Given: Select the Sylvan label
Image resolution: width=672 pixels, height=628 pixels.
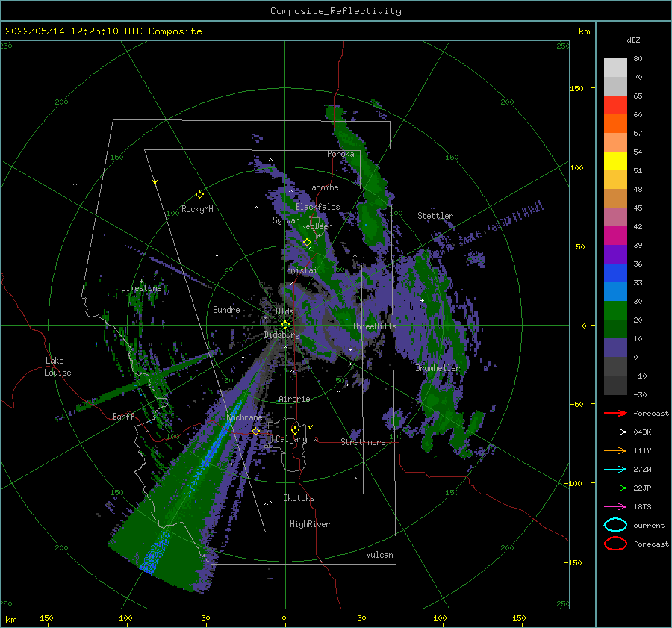Looking at the screenshot, I should point(286,220).
